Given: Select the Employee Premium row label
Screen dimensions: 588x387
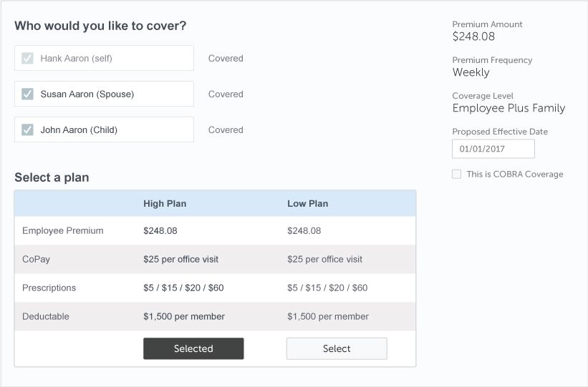Looking at the screenshot, I should [63, 231].
